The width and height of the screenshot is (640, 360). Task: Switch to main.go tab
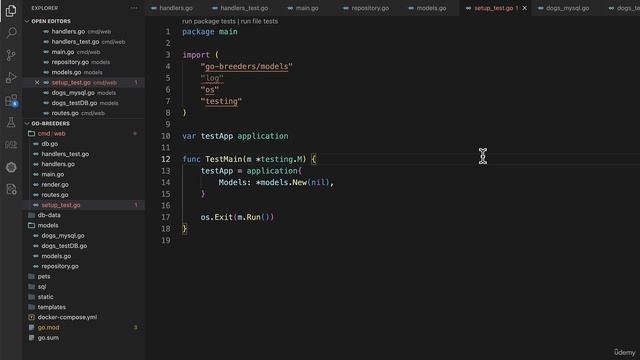click(307, 8)
